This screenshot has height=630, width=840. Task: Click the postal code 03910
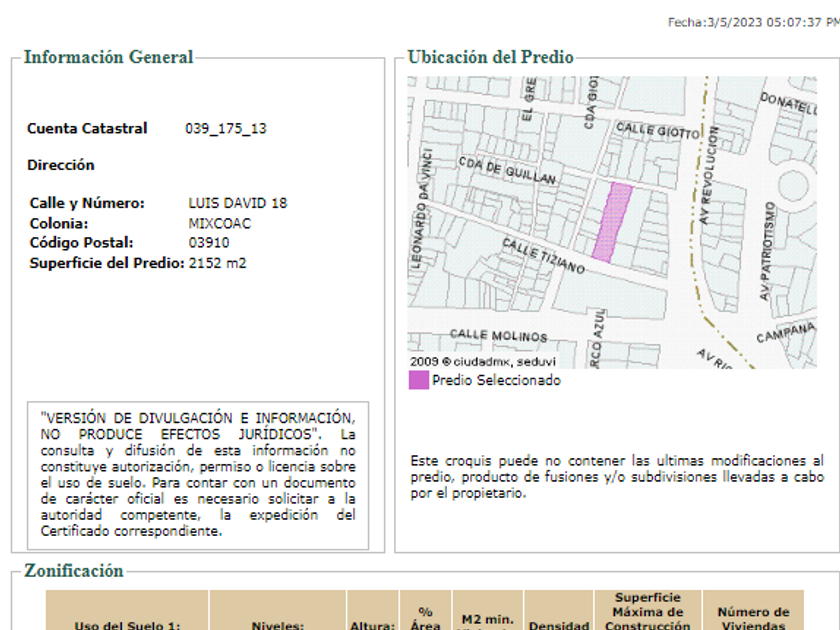209,243
